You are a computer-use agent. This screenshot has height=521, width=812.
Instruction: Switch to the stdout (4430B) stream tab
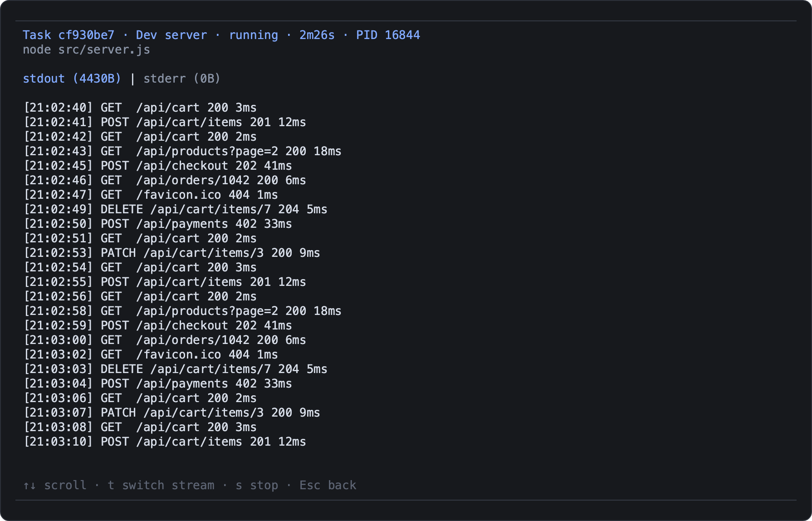[x=72, y=79]
